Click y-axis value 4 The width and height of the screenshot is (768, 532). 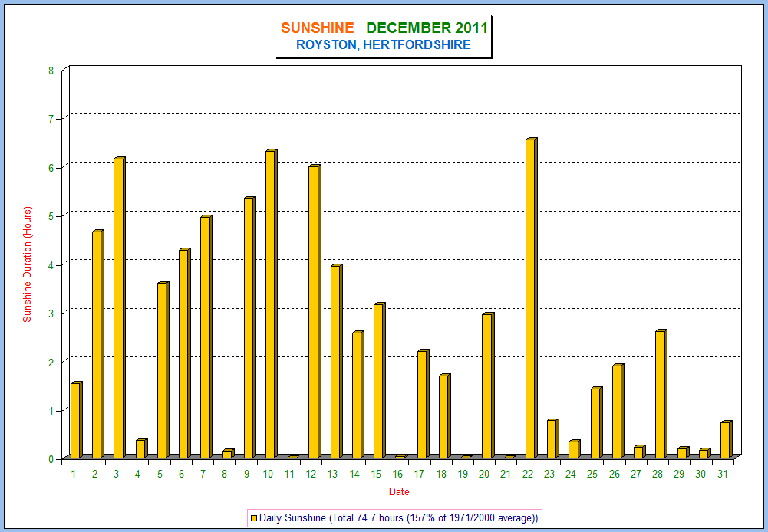tap(51, 264)
